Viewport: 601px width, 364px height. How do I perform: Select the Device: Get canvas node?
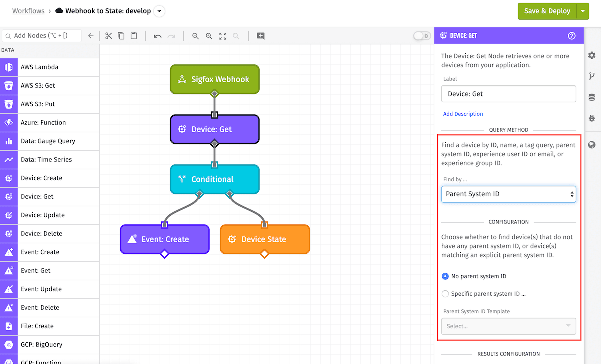pos(215,129)
